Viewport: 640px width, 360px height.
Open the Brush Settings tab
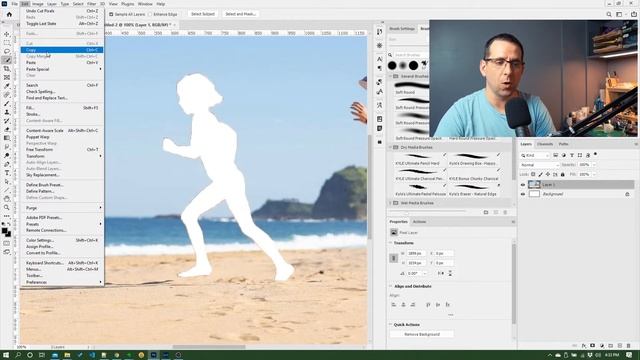tap(402, 29)
